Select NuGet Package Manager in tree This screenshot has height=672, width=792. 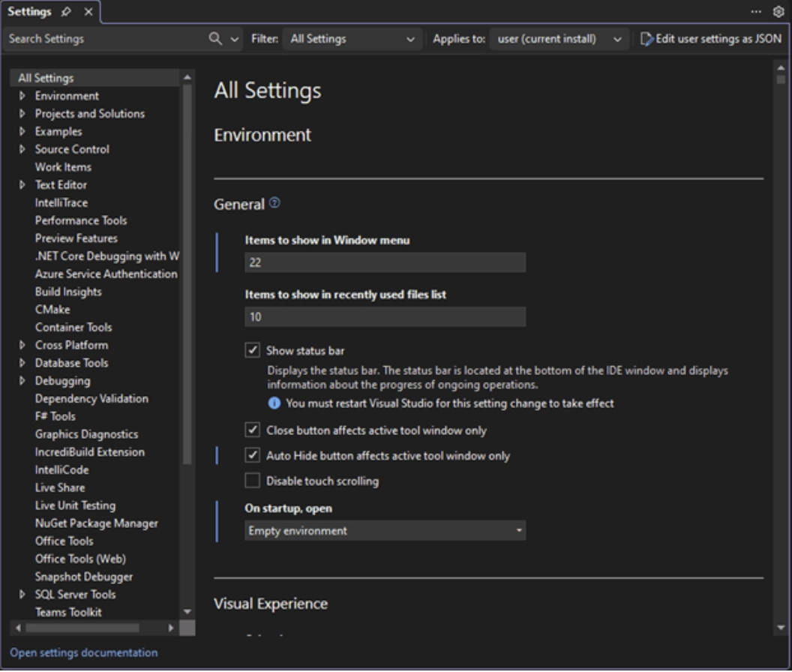pyautogui.click(x=96, y=523)
